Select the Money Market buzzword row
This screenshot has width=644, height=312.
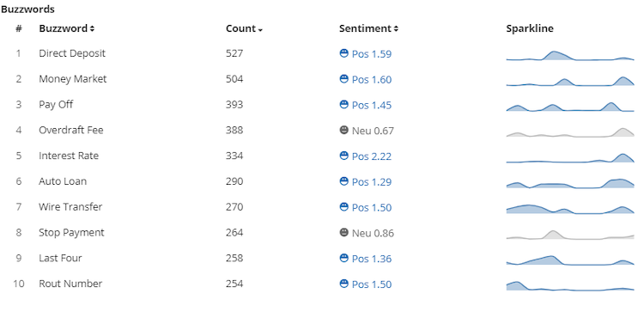322,79
